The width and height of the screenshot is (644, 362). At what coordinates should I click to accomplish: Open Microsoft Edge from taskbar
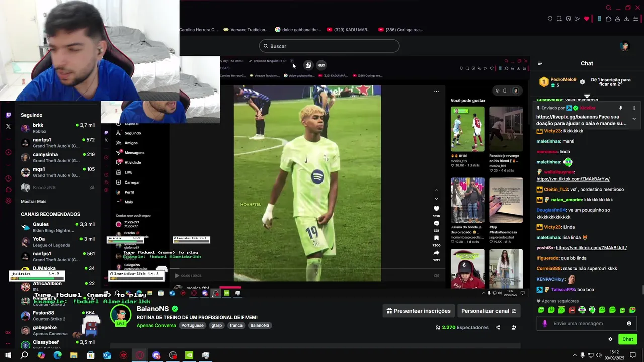pyautogui.click(x=57, y=355)
